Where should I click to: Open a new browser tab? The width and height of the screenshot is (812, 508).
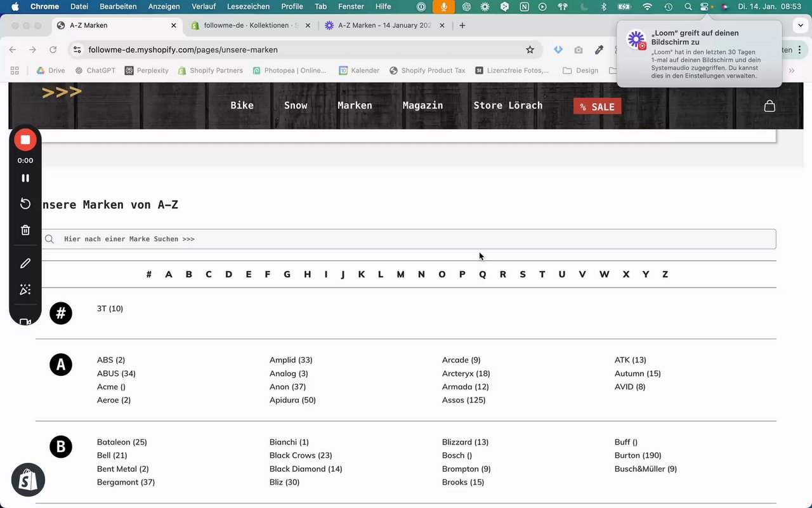coord(462,25)
